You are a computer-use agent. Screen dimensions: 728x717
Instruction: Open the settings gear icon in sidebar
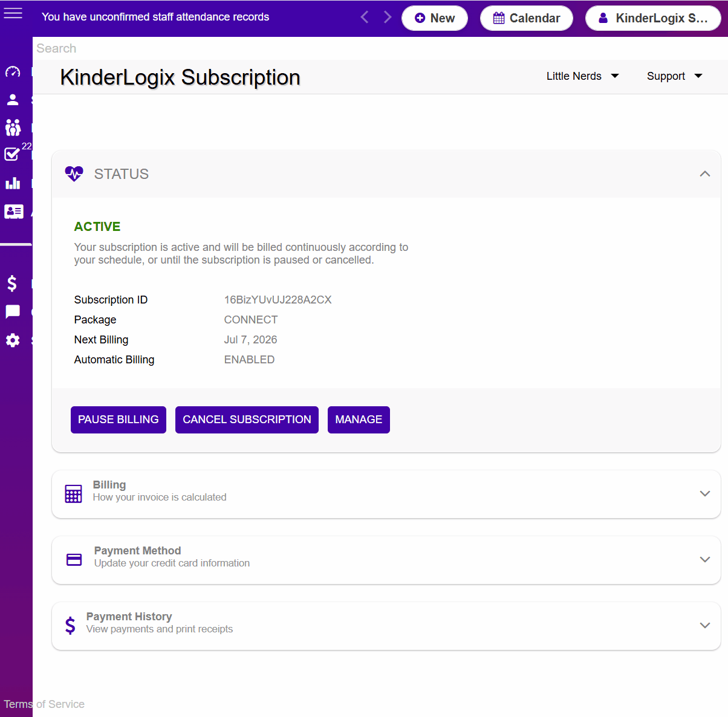pos(13,340)
